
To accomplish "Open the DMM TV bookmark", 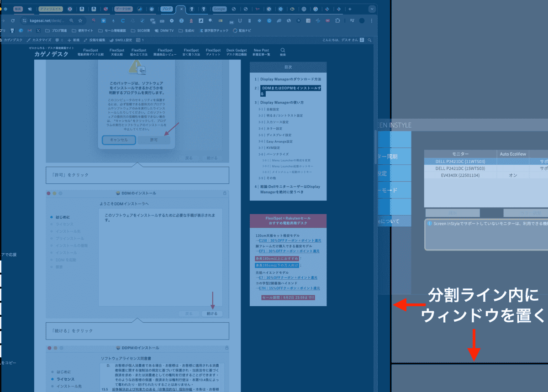I will click(x=164, y=31).
